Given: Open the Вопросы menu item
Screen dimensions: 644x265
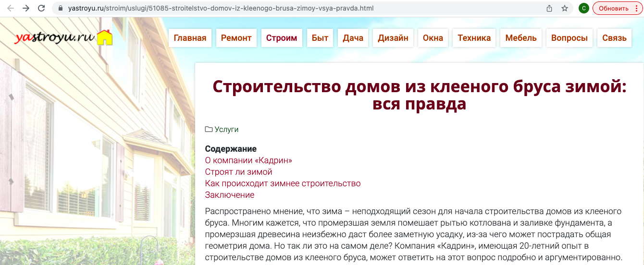Looking at the screenshot, I should coord(569,38).
